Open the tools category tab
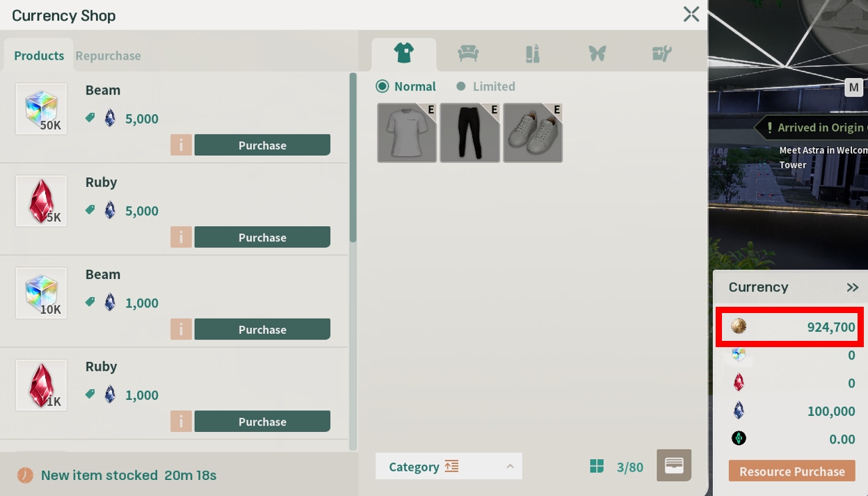The image size is (868, 496). [661, 54]
